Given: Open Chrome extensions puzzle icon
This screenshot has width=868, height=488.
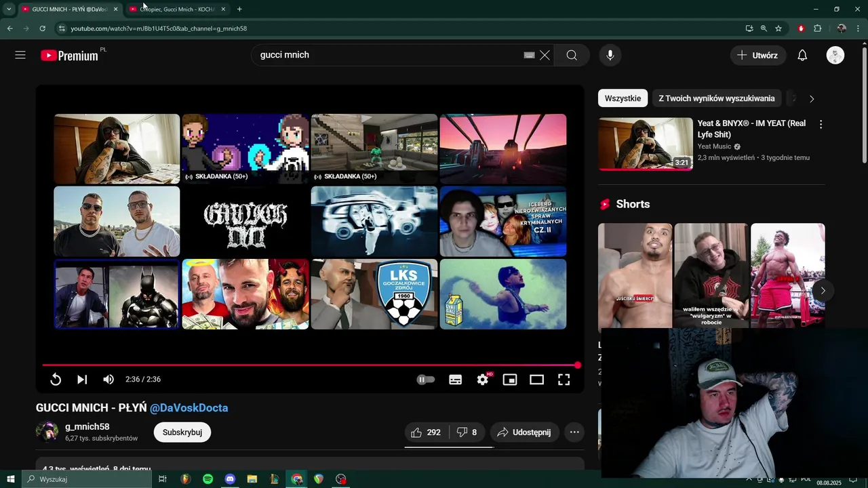Looking at the screenshot, I should [817, 28].
